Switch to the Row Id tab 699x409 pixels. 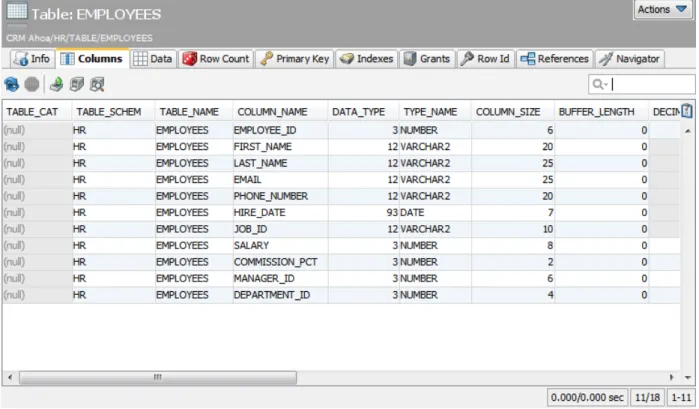[485, 59]
